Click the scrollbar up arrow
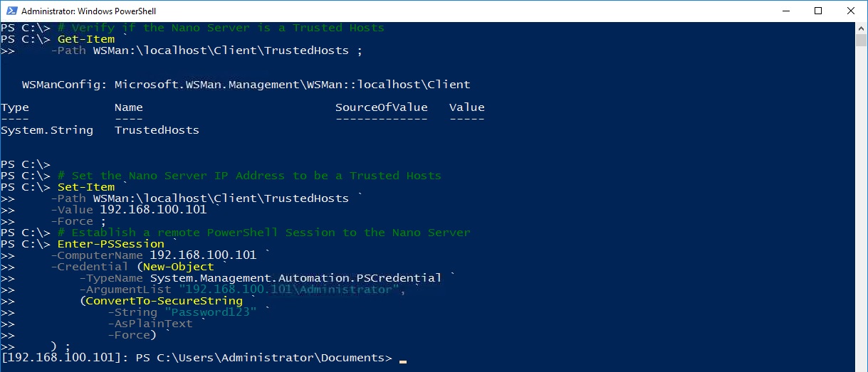This screenshot has width=868, height=372. (861, 28)
